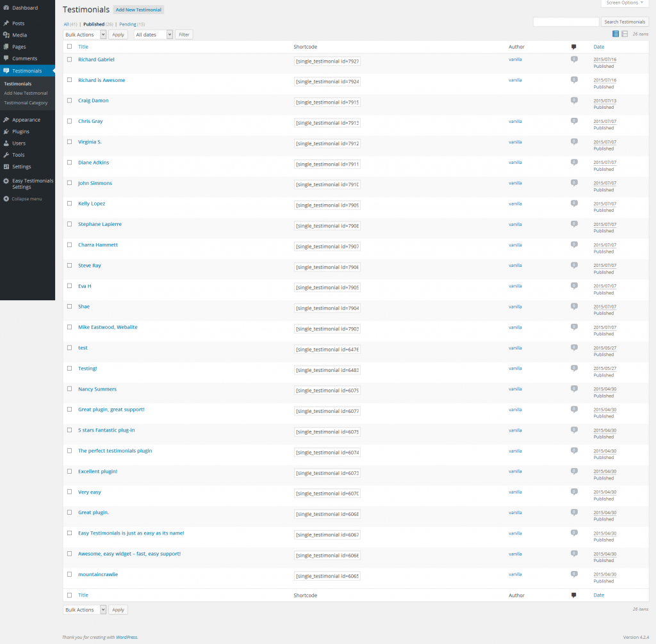Expand the Screen Options panel
656x644 pixels.
pos(625,3)
